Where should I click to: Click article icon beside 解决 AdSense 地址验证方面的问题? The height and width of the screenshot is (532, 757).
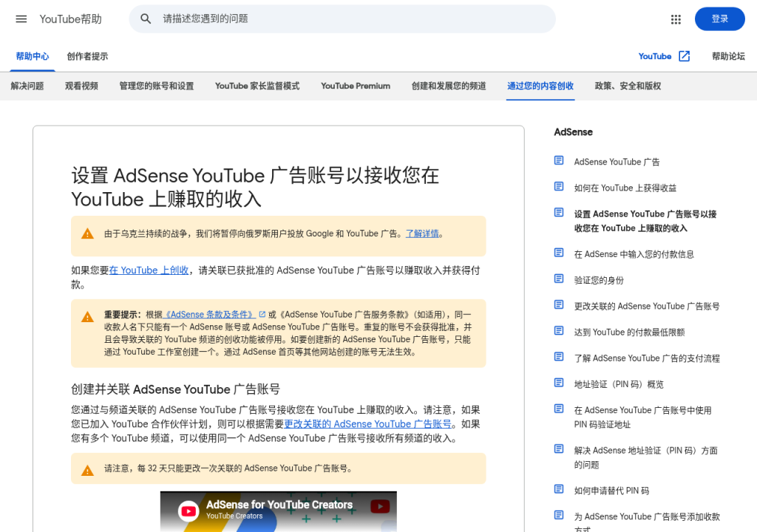point(559,449)
